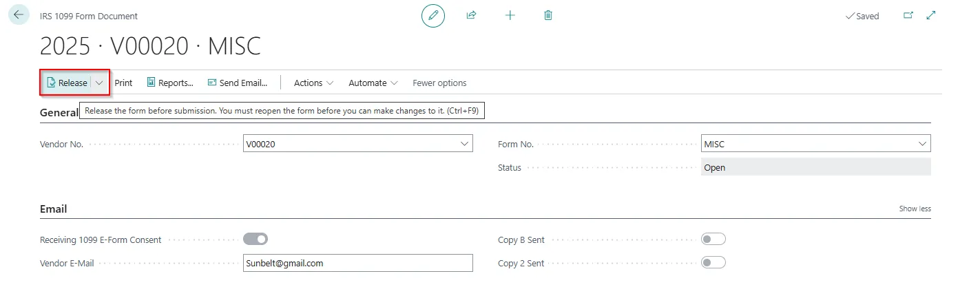The height and width of the screenshot is (287, 980).
Task: Open the Vendor No. dropdown
Action: pyautogui.click(x=464, y=144)
